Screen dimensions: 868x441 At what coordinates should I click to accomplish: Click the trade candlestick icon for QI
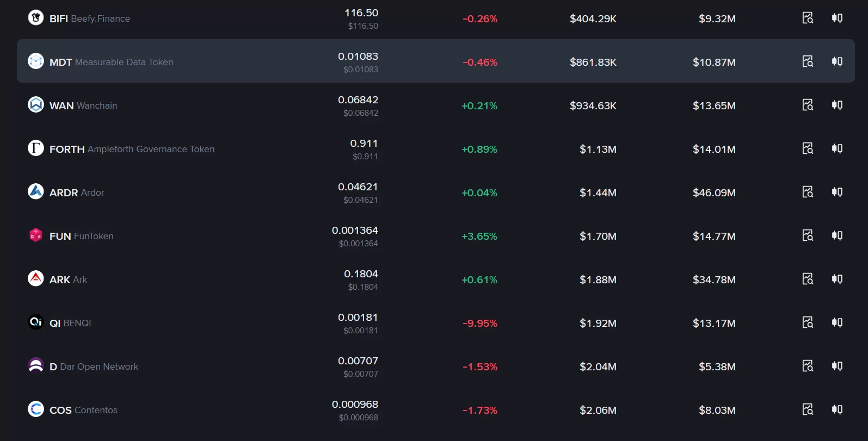[837, 322]
